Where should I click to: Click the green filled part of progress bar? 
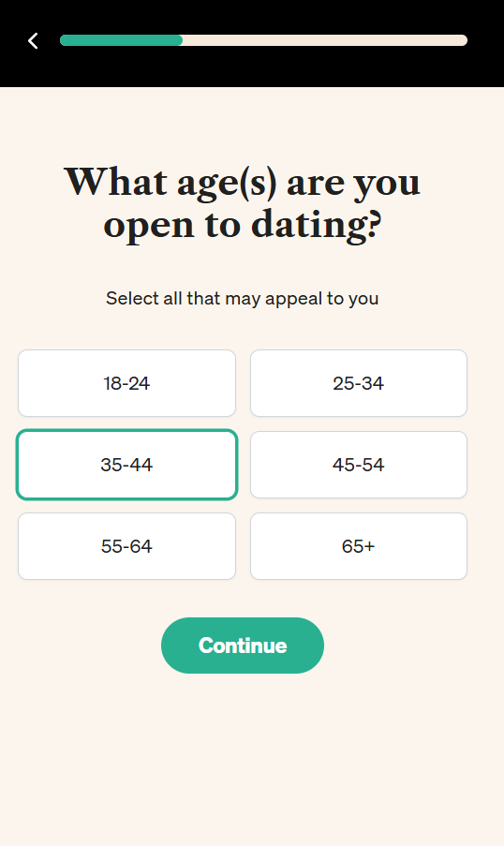122,40
